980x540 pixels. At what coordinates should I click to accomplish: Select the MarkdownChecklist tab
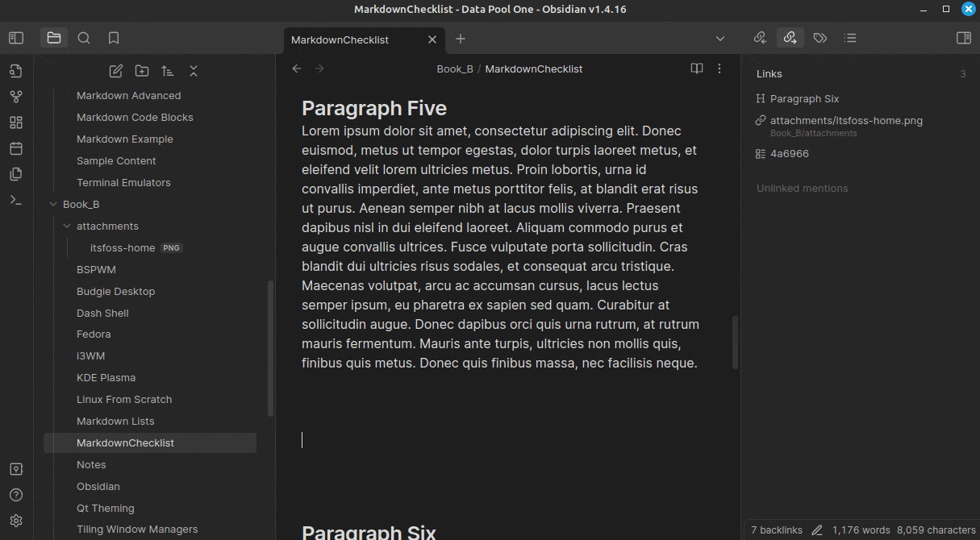[x=340, y=39]
